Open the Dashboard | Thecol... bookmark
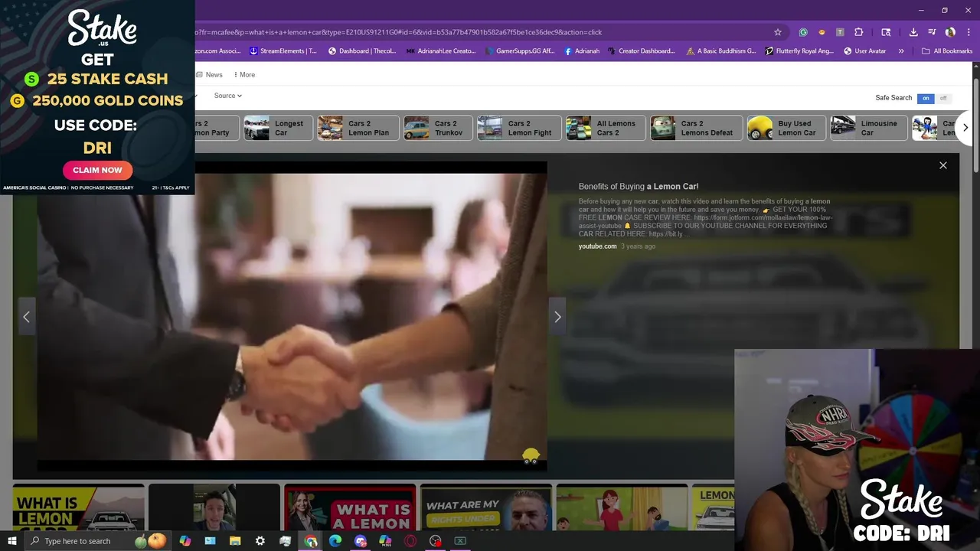Viewport: 980px width, 551px height. tap(362, 51)
